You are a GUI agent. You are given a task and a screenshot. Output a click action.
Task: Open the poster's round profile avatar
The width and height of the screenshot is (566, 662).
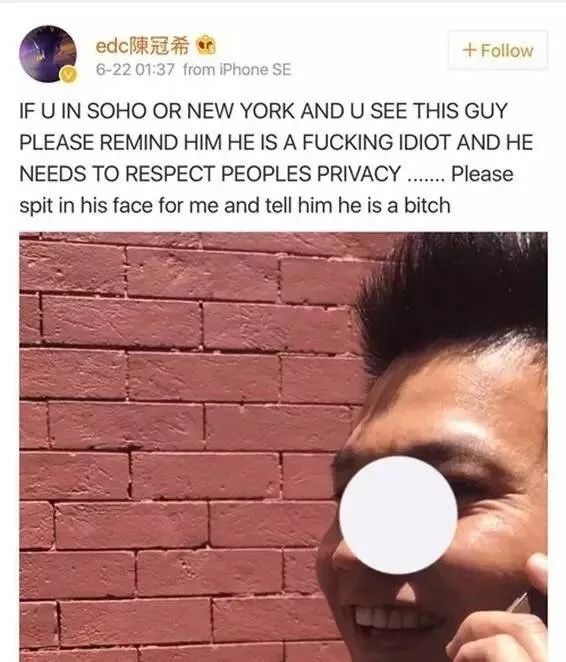pyautogui.click(x=48, y=53)
